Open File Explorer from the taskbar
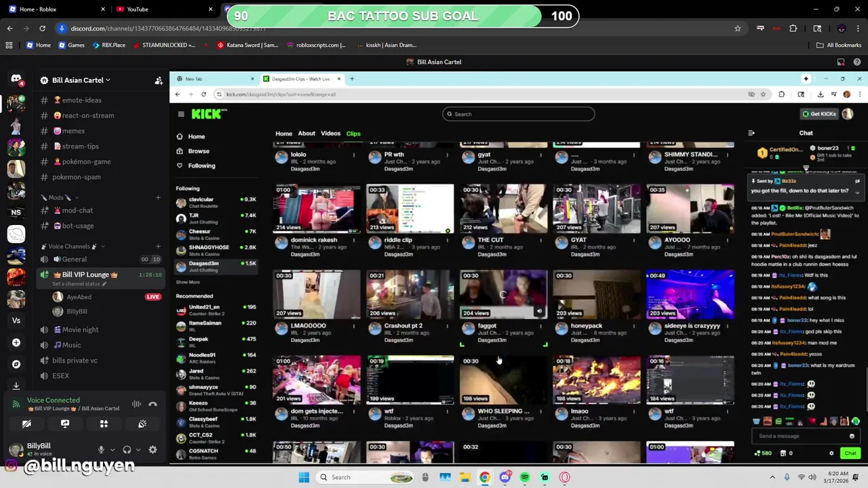The image size is (868, 488). point(465,477)
